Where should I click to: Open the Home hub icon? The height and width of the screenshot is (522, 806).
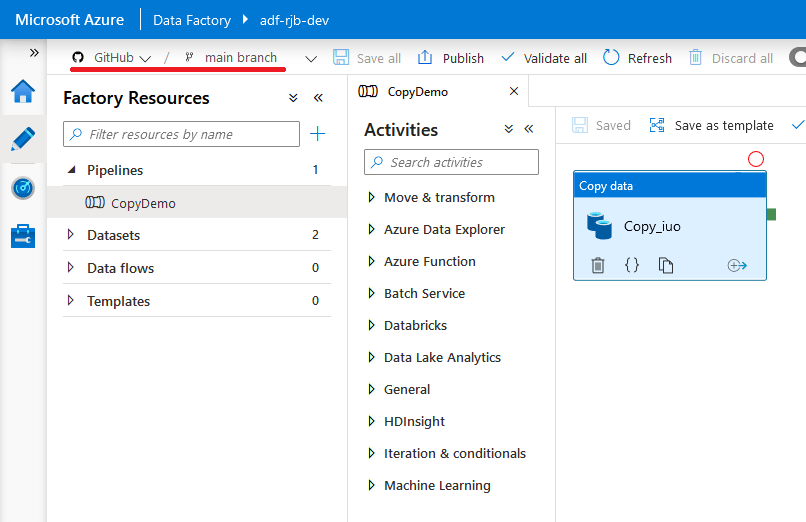point(22,92)
